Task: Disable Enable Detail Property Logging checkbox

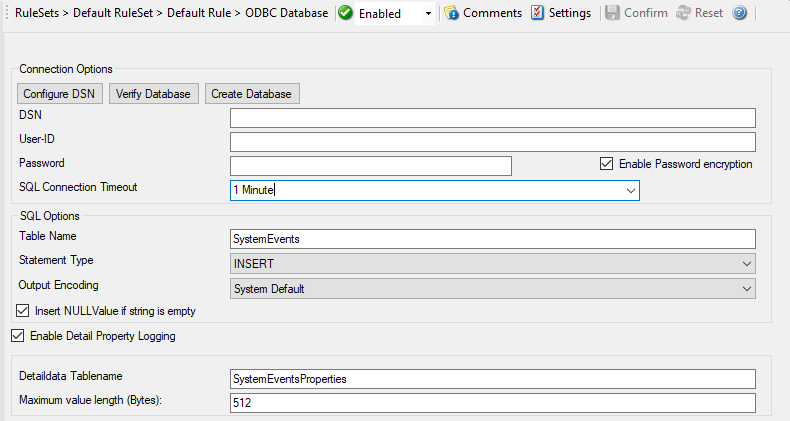Action: (x=17, y=336)
